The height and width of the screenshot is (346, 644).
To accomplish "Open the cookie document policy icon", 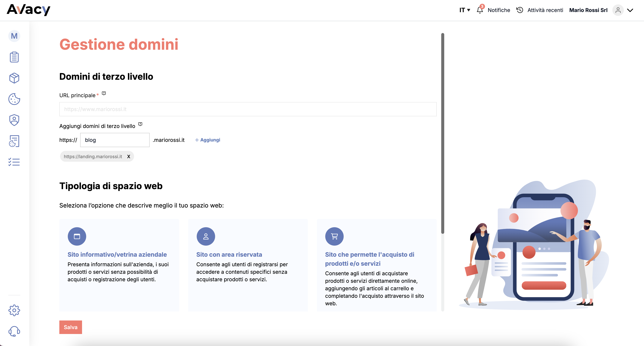I will [14, 141].
